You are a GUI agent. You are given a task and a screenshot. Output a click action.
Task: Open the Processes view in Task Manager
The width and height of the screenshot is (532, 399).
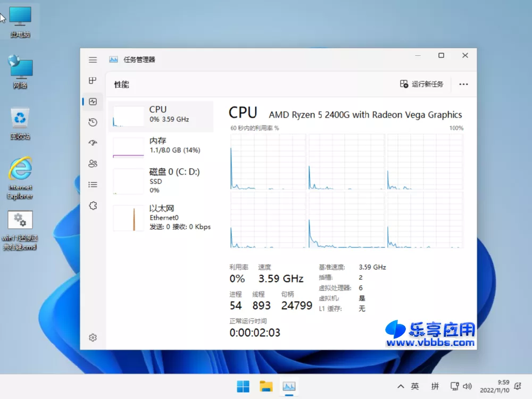pyautogui.click(x=93, y=80)
